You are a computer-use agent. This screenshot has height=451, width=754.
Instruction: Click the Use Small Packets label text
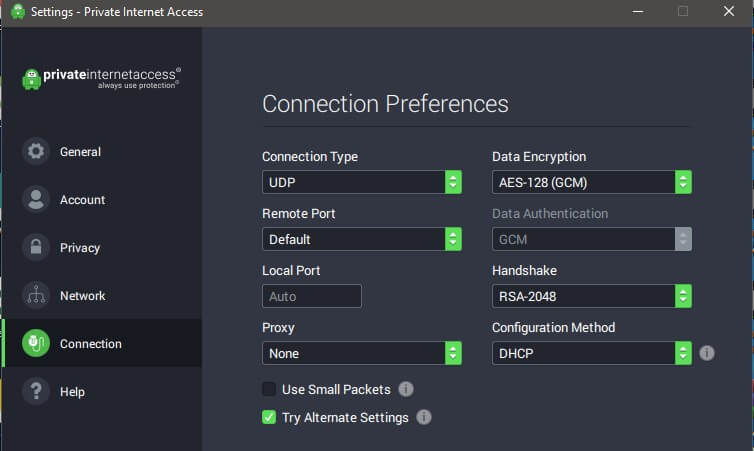point(336,389)
